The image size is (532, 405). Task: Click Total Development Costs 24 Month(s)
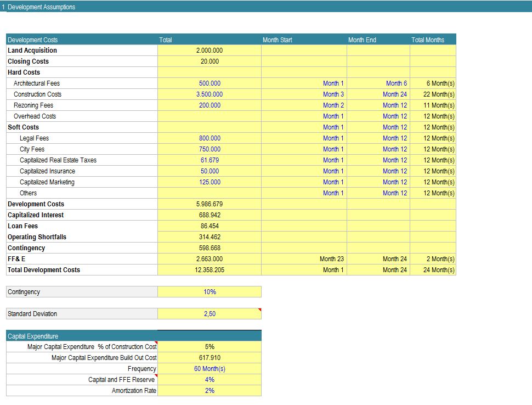pos(433,270)
